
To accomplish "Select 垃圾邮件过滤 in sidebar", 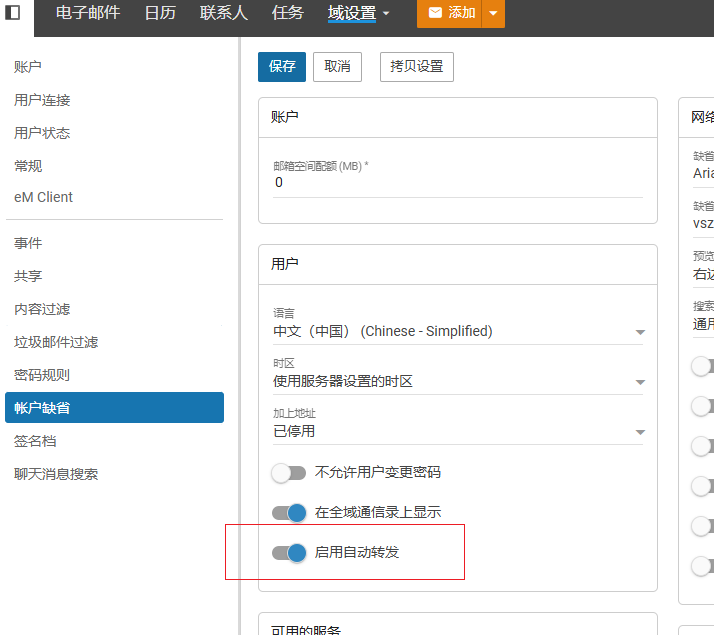I will [x=56, y=342].
